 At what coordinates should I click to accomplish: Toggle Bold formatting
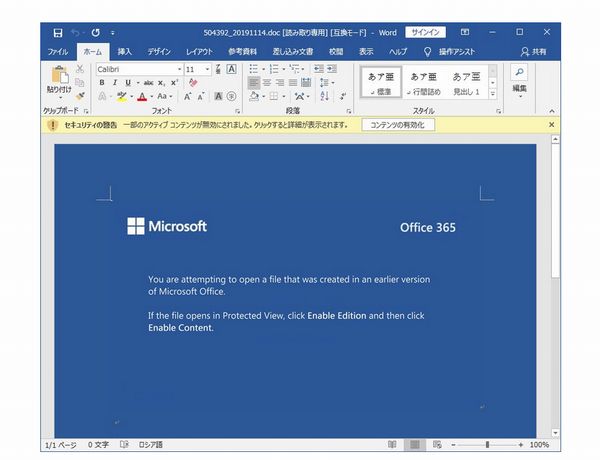point(102,83)
